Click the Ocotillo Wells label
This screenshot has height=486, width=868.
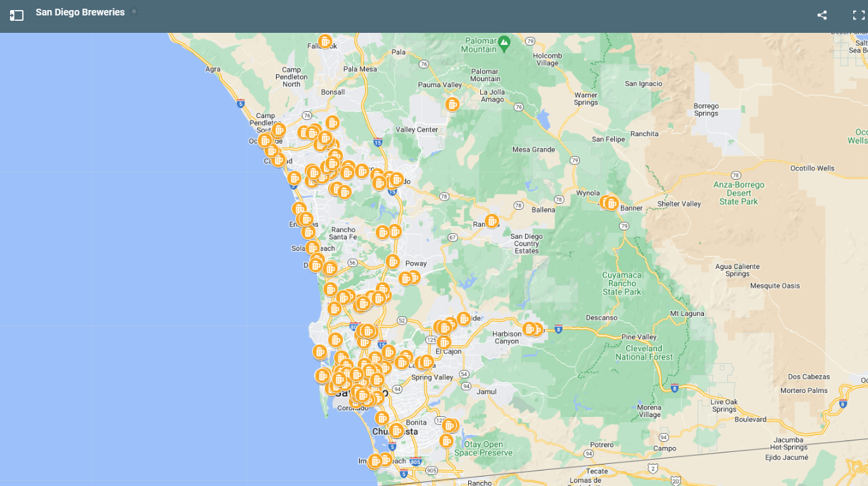pyautogui.click(x=812, y=168)
